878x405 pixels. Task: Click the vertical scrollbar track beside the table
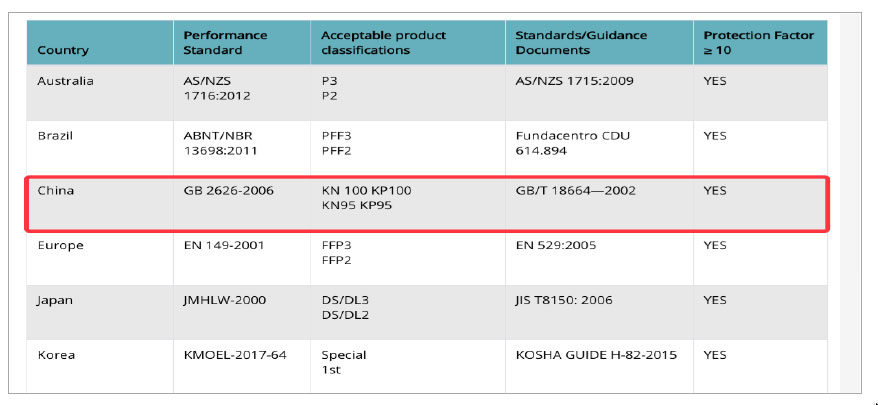(849, 200)
